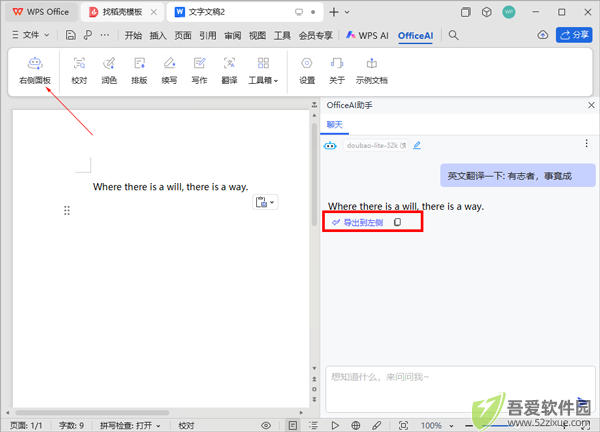Screen dimensions: 600x432
Task: Switch to page layout view icon
Action: [293, 425]
